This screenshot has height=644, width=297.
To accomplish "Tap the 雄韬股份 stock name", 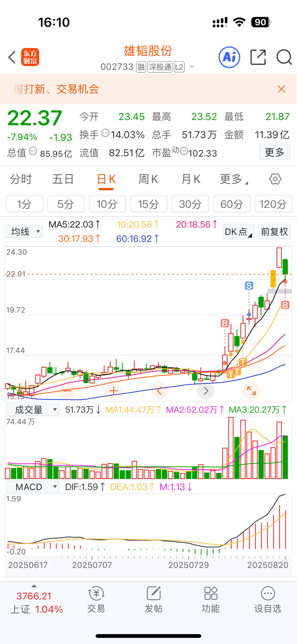I will [148, 51].
